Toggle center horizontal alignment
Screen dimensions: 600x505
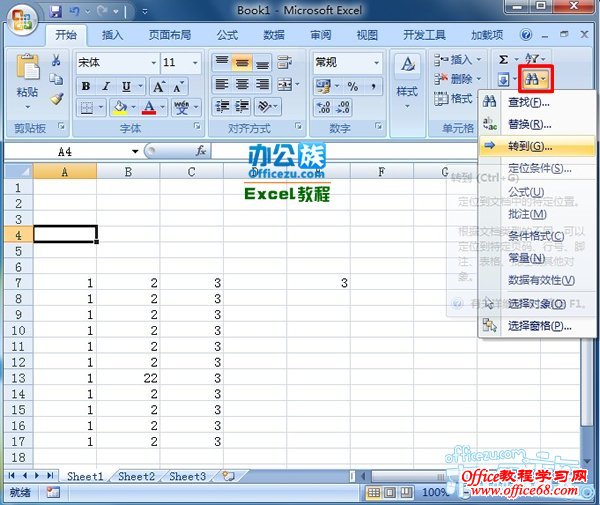[x=242, y=85]
